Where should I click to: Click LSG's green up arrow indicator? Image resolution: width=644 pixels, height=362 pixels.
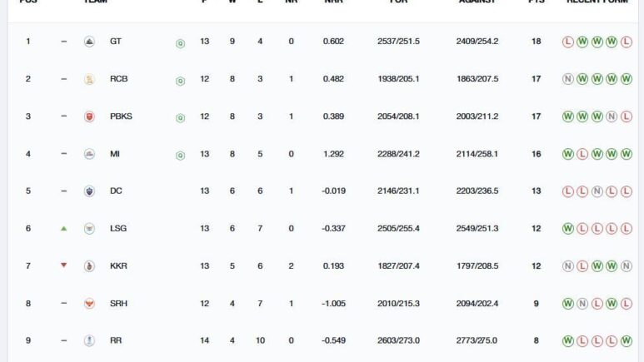point(63,228)
